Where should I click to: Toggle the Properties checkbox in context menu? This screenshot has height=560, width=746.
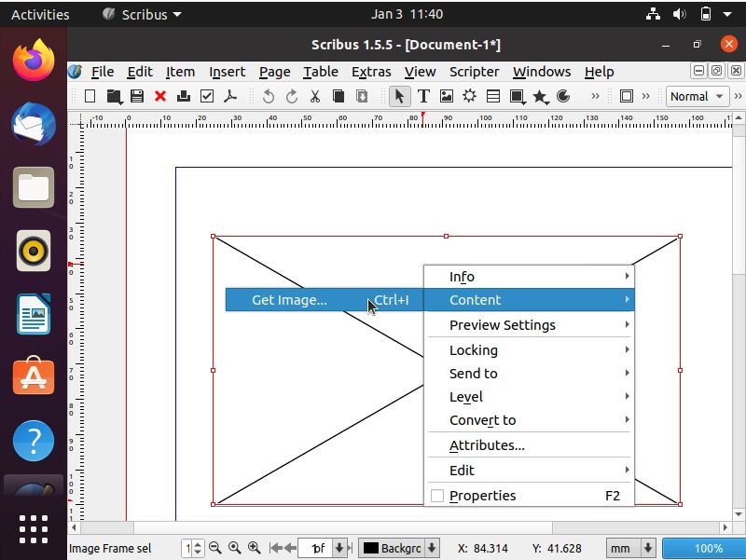pyautogui.click(x=437, y=496)
